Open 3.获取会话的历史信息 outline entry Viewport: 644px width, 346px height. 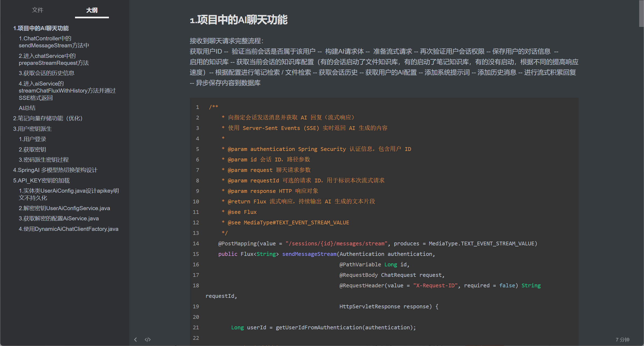click(x=47, y=73)
